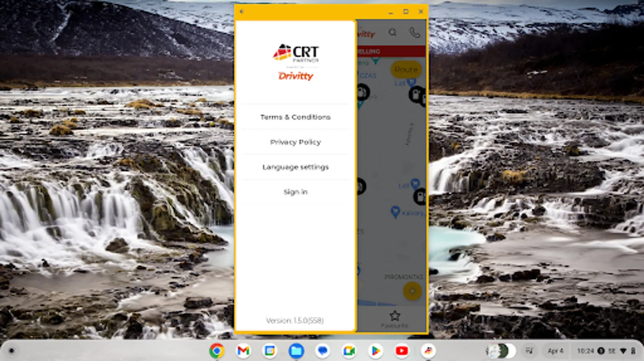The height and width of the screenshot is (361, 644).
Task: Open Google Meet from the shelf
Action: 349,351
